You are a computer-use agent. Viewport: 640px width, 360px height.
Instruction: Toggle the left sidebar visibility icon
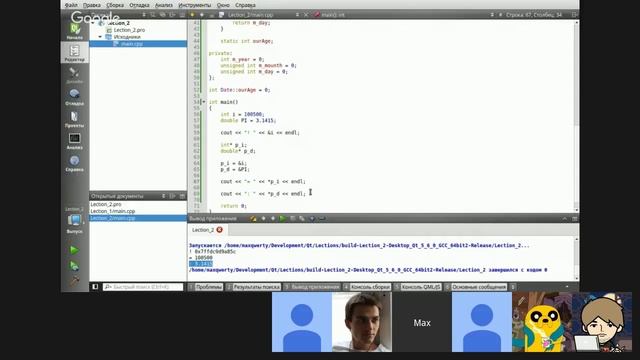point(95,287)
